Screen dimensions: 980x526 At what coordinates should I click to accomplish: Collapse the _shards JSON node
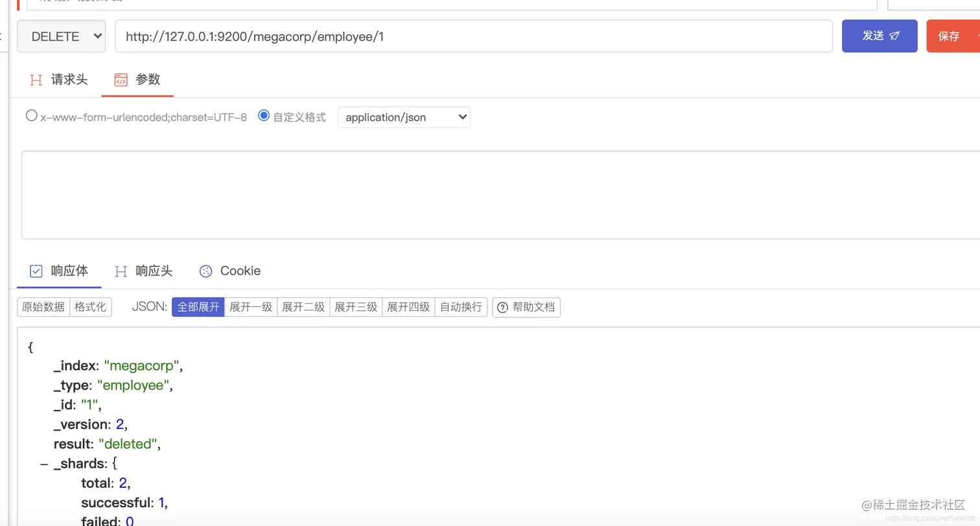coord(44,464)
